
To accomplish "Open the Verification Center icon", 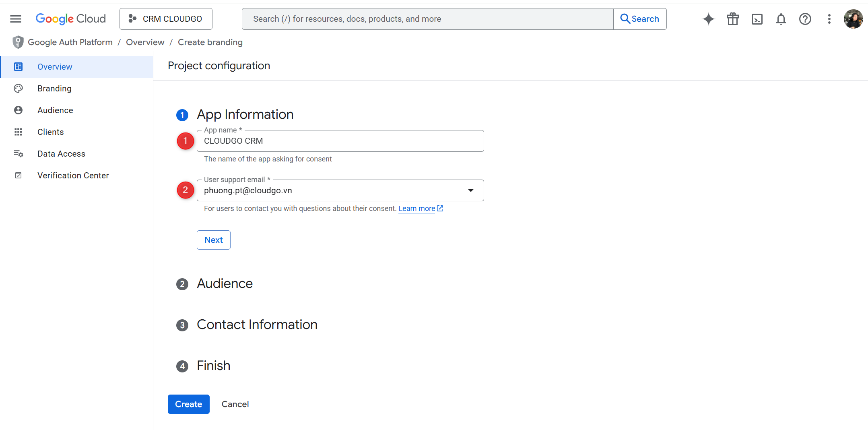I will click(19, 175).
